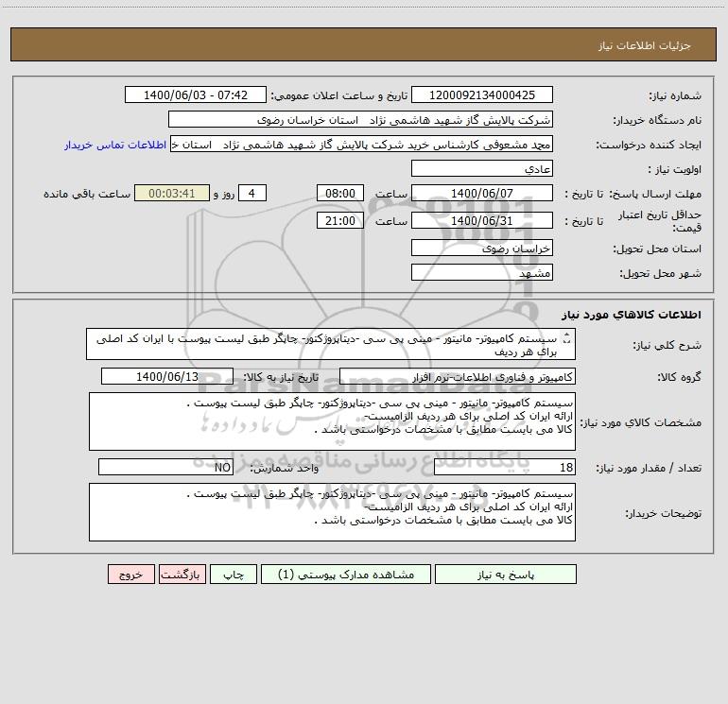Click the 'حداقل تاریخ اعتبار قیمت:' label
The image size is (728, 704).
(x=659, y=221)
